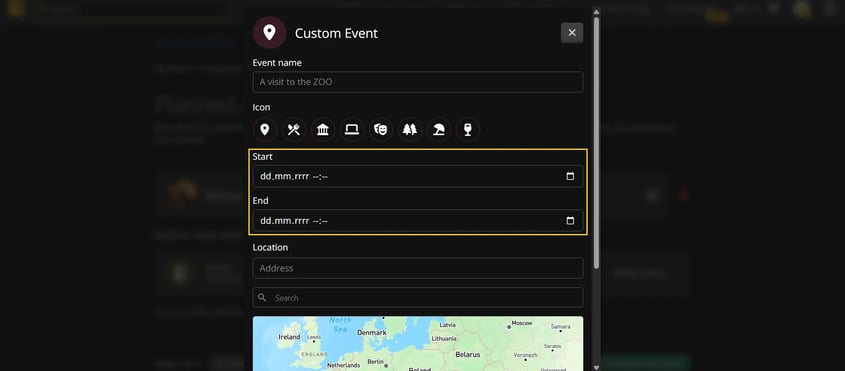845x371 pixels.
Task: Pick the pine trees nature icon
Action: pyautogui.click(x=410, y=130)
